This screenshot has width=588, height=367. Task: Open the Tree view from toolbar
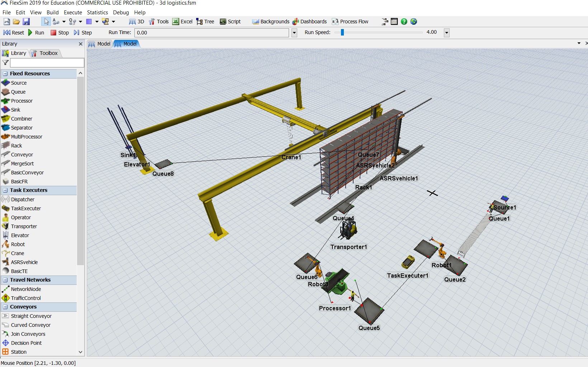click(x=205, y=22)
